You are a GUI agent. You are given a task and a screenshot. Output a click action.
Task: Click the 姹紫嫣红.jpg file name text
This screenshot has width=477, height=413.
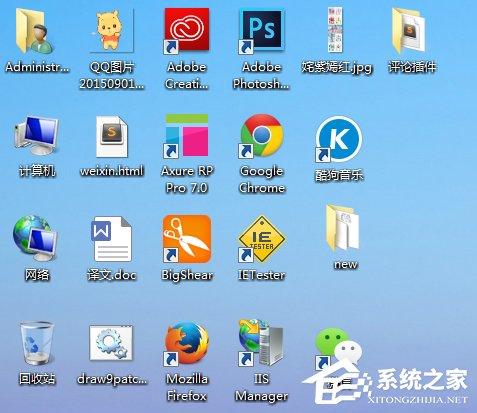pos(337,68)
